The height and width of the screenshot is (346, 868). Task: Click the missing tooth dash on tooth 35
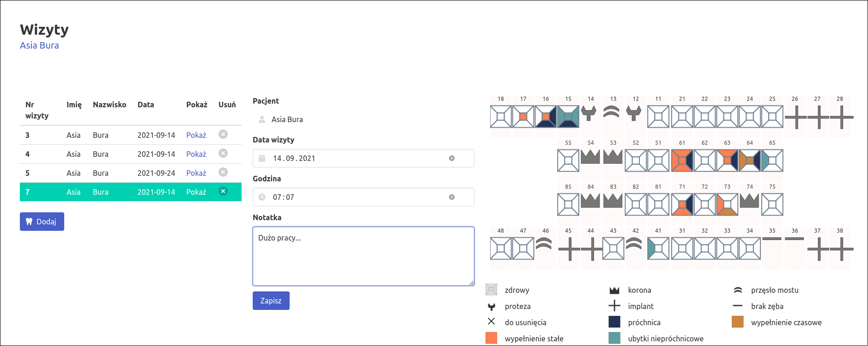(772, 239)
